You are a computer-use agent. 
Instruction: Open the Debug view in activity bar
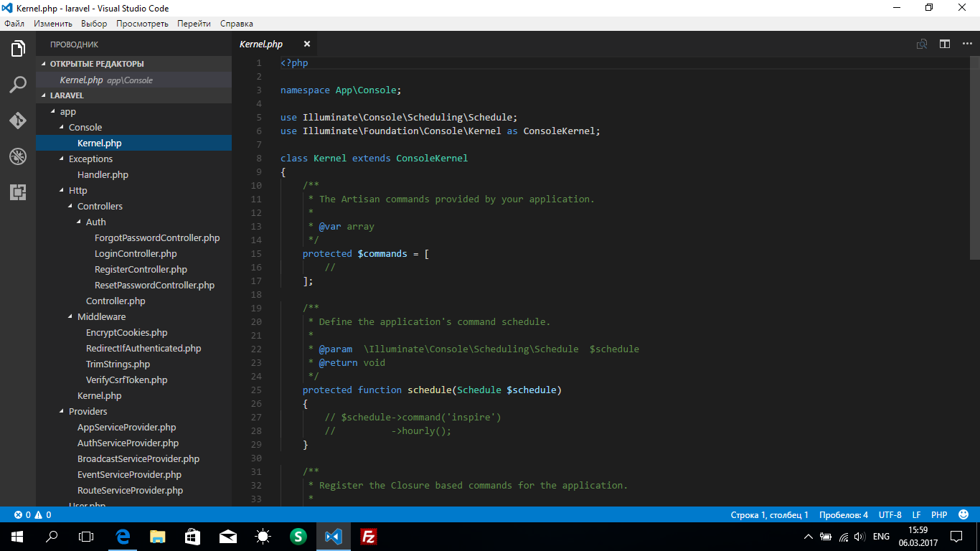point(18,156)
